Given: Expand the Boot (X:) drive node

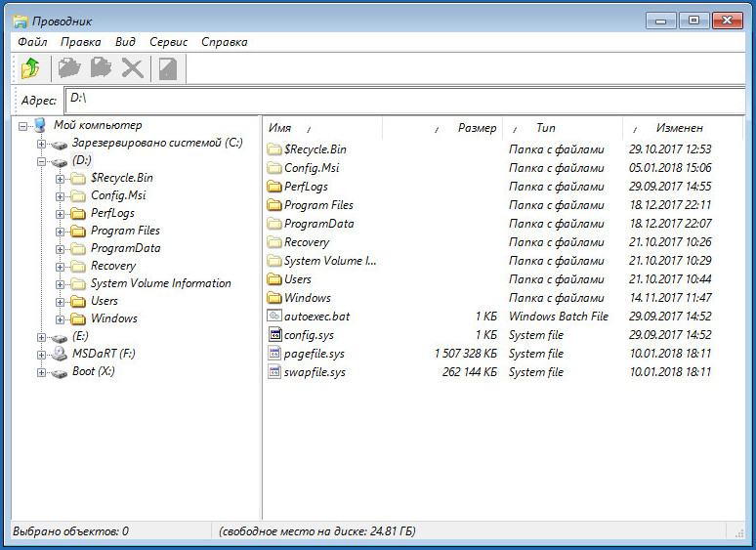Looking at the screenshot, I should tap(41, 372).
